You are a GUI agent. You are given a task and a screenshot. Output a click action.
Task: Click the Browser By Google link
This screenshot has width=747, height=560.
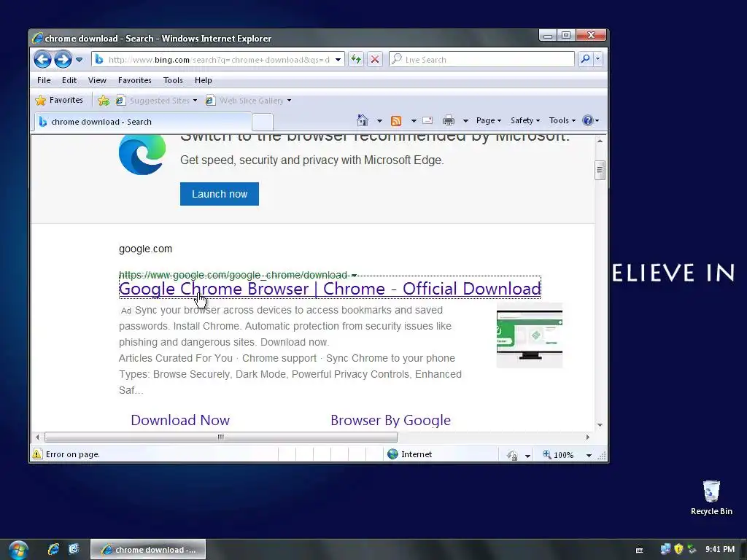click(x=391, y=420)
